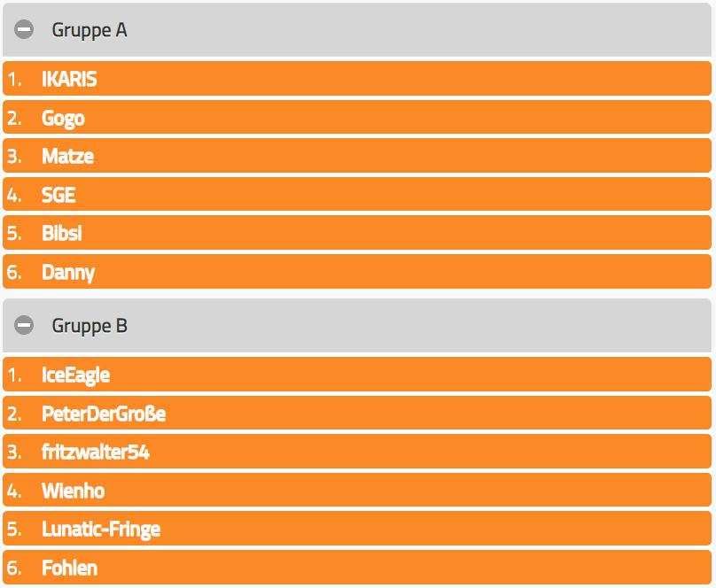Click the Gruppe B header label

point(89,326)
